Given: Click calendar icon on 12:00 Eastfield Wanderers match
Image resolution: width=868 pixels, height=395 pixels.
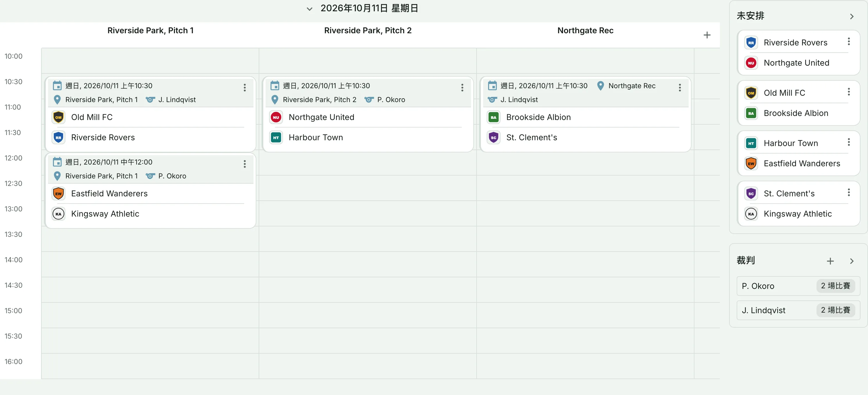Looking at the screenshot, I should (x=57, y=162).
